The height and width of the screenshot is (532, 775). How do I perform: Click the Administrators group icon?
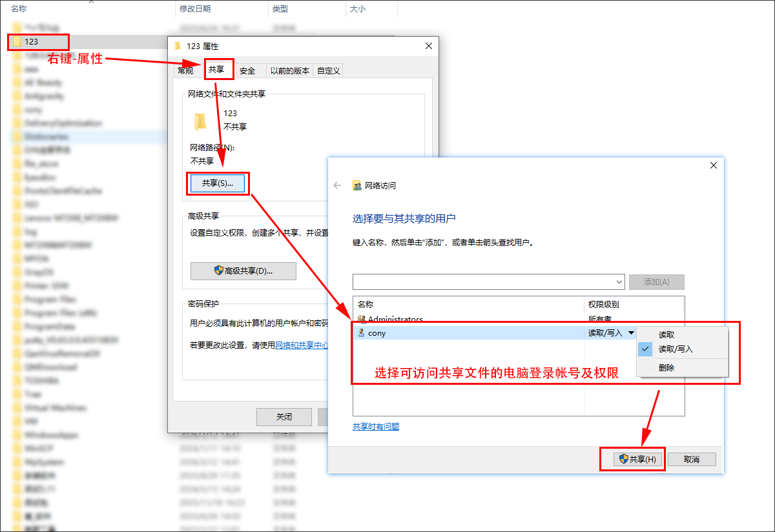coord(362,320)
